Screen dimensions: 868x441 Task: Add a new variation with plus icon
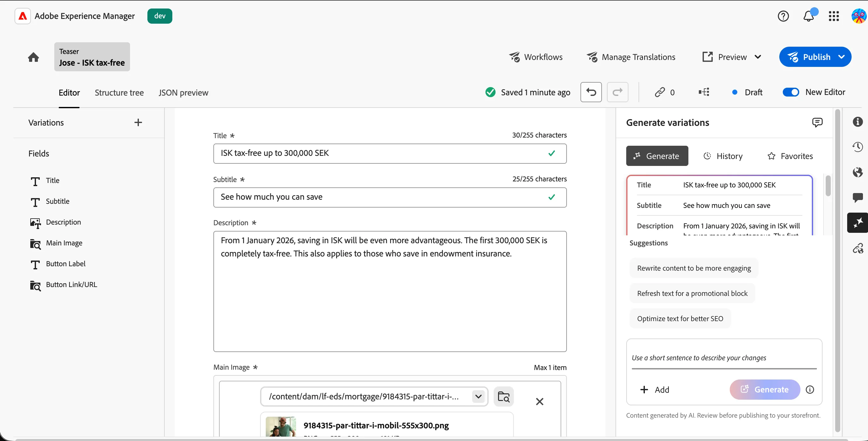[138, 122]
